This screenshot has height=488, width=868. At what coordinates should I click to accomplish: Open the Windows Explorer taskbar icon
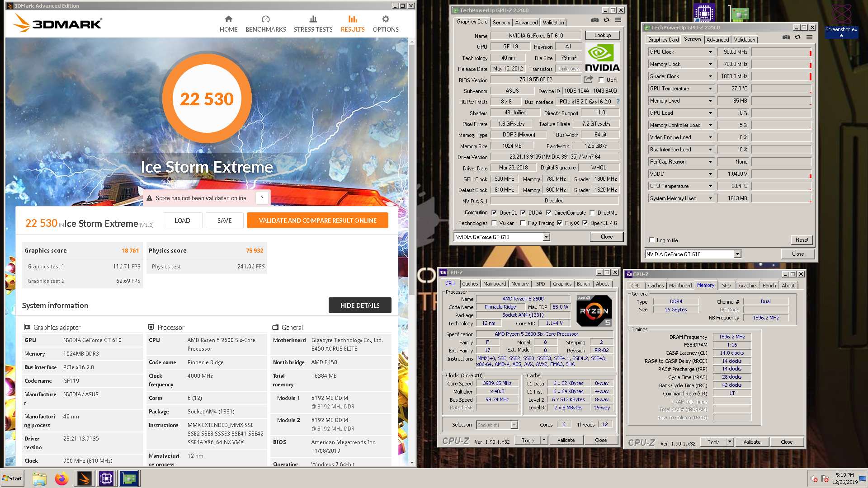[x=39, y=479]
